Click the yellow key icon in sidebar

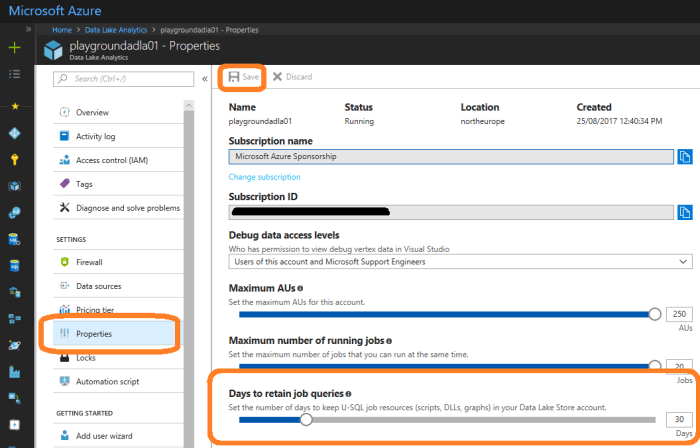pos(14,159)
